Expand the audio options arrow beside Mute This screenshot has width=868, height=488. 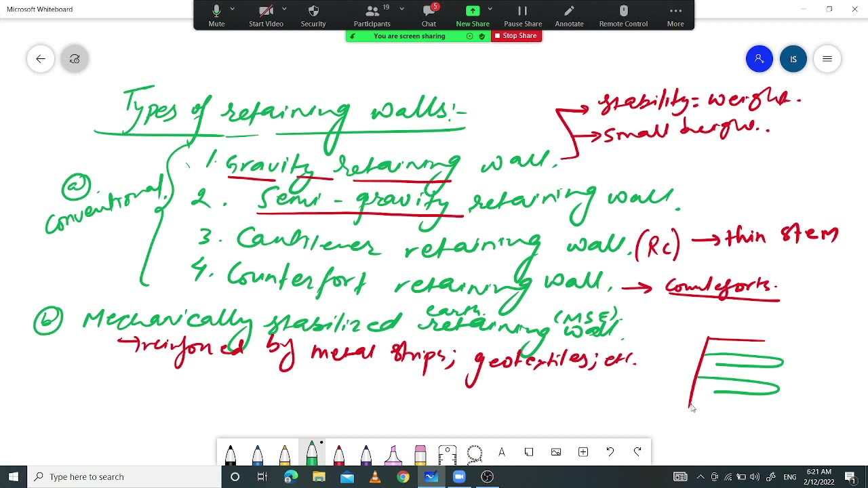[x=233, y=9]
